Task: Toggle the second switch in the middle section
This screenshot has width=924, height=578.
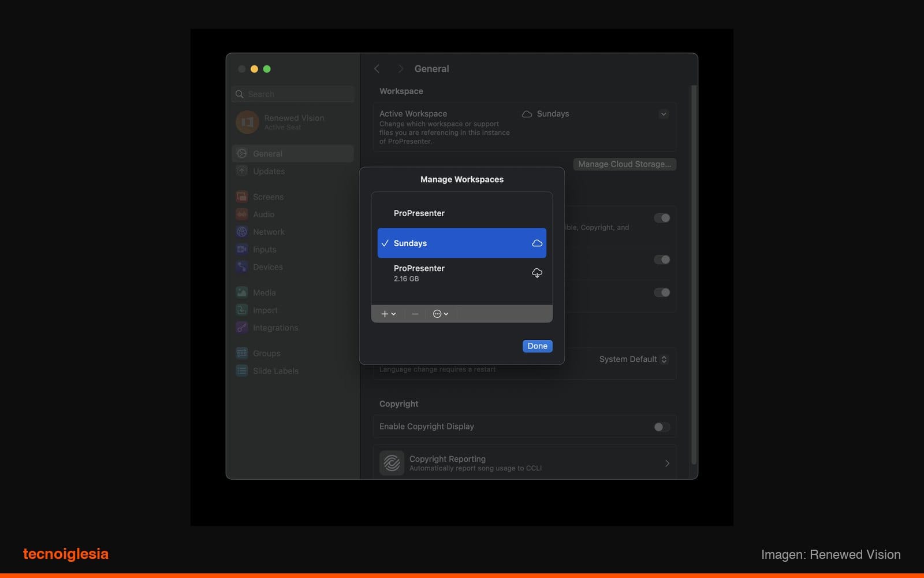Action: pos(662,260)
